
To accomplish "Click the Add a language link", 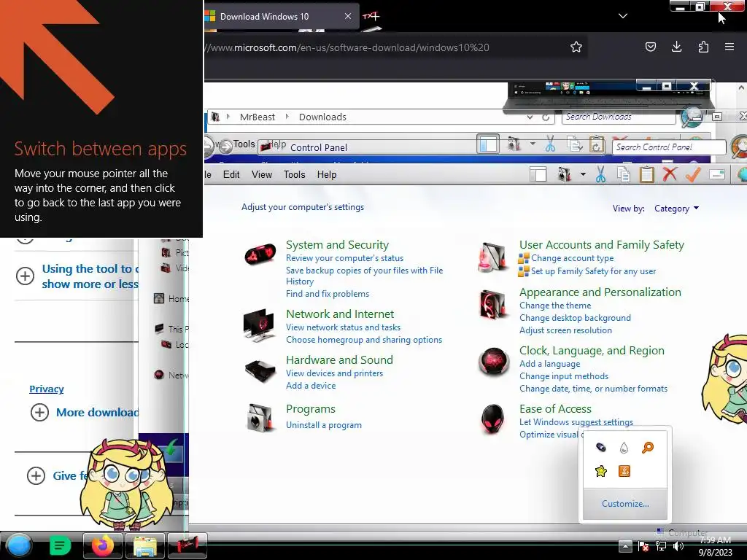I will (x=549, y=364).
